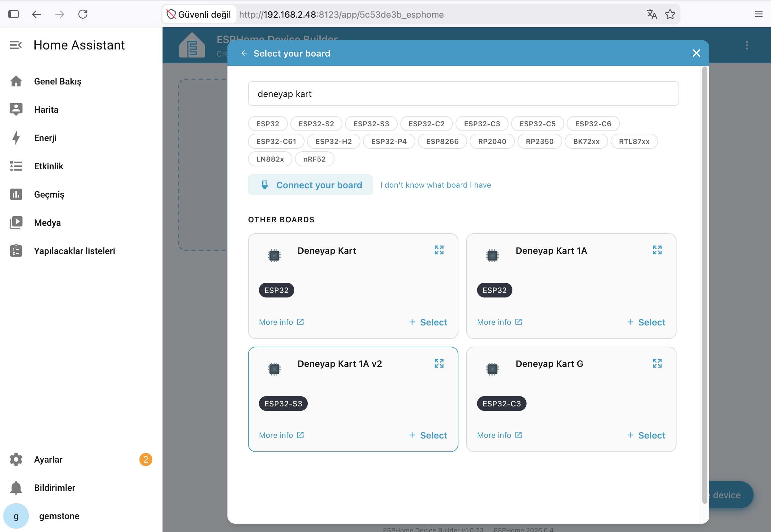Toggle the ESP8266 filter chip
771x532 pixels.
click(442, 141)
